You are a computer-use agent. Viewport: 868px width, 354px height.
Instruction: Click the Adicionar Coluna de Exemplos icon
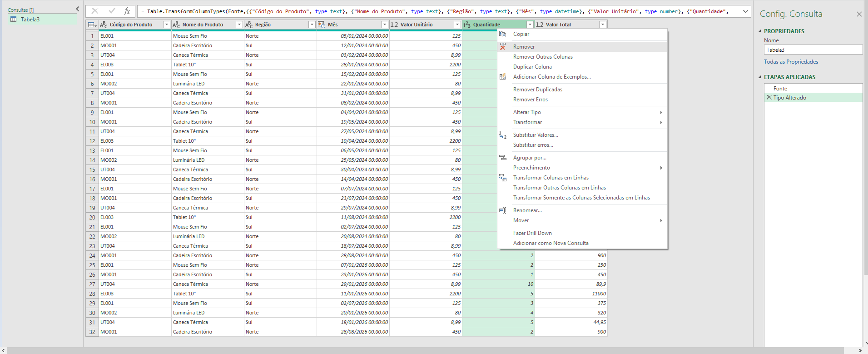[503, 77]
